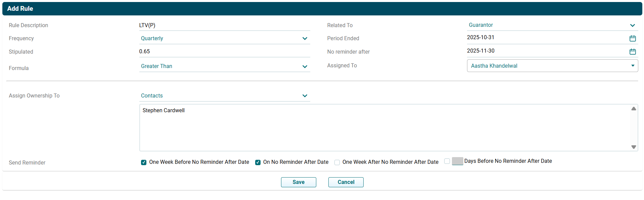Enable One Week After No Reminder After Date
644x200 pixels.
[337, 162]
